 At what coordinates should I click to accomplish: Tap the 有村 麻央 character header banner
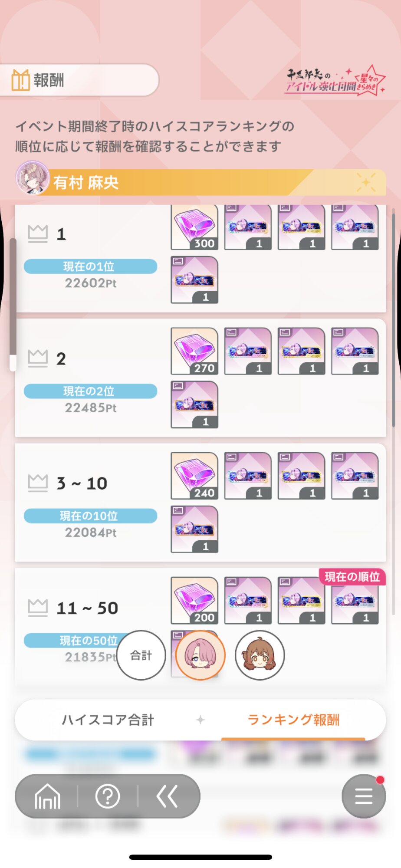tap(200, 182)
